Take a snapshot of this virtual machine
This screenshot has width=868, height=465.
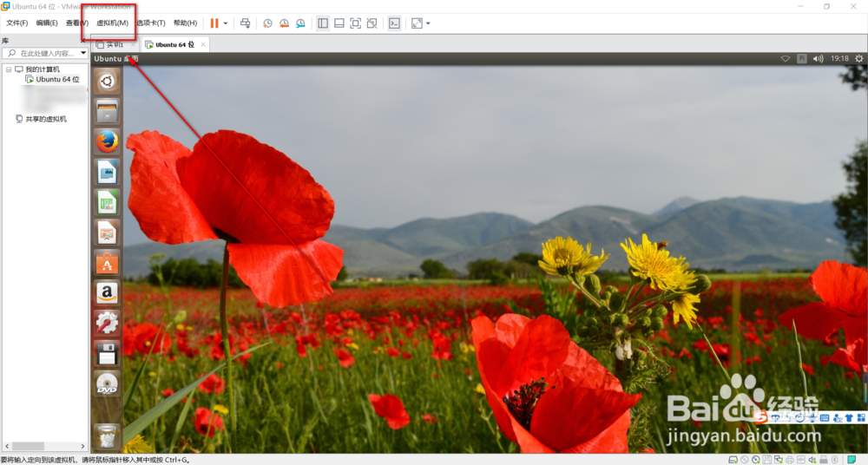(x=267, y=23)
